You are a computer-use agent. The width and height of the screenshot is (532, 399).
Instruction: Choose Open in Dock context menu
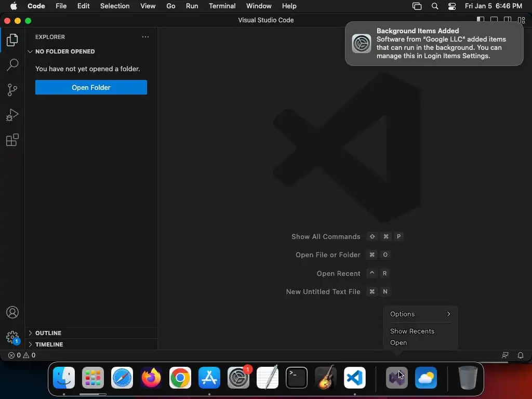(x=420, y=342)
